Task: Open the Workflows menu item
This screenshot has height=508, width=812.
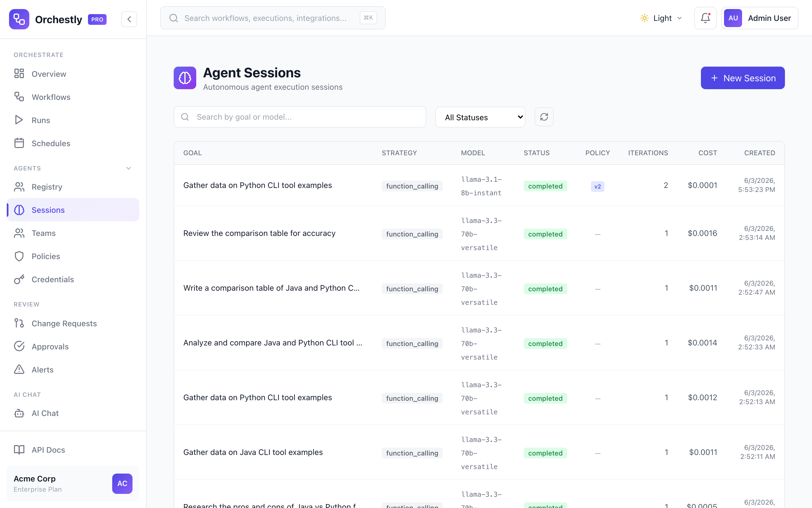Action: pyautogui.click(x=73, y=97)
